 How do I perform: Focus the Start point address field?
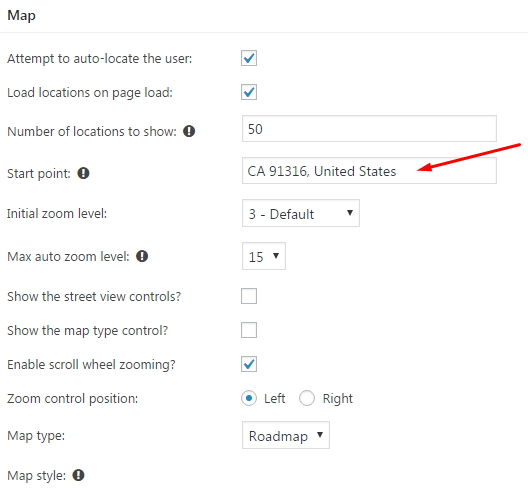tap(369, 171)
